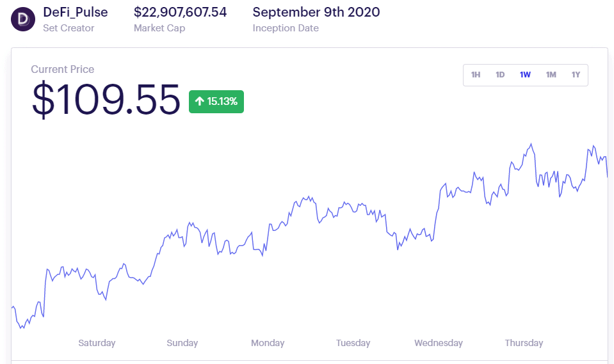Switch chart to 1M range

(551, 75)
